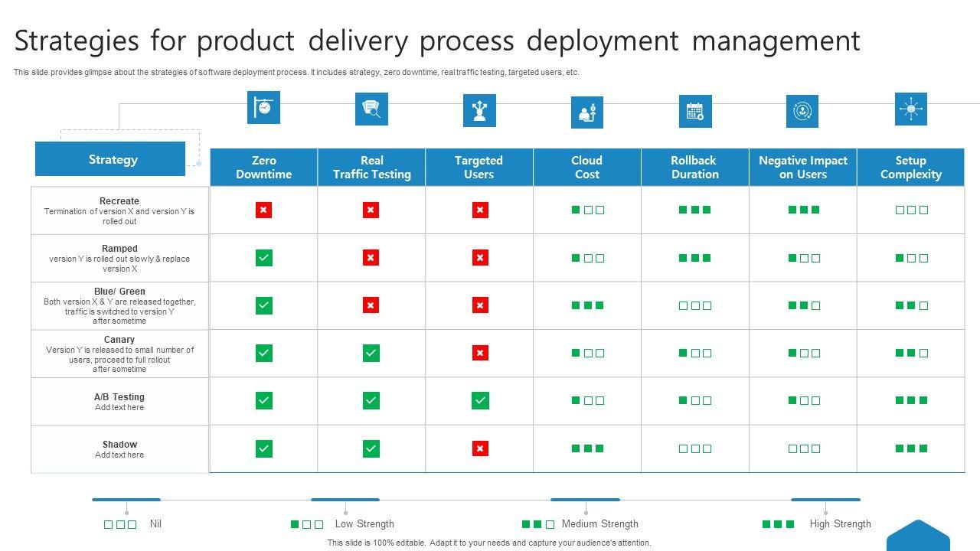The width and height of the screenshot is (980, 551).
Task: Click A/B Testing Negative Impact strength squares
Action: point(805,400)
